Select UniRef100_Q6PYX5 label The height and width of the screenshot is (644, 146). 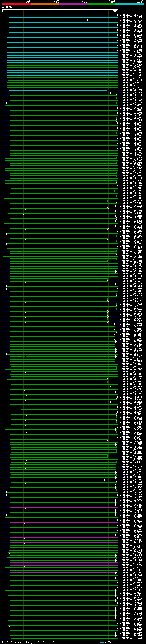coord(131,82)
